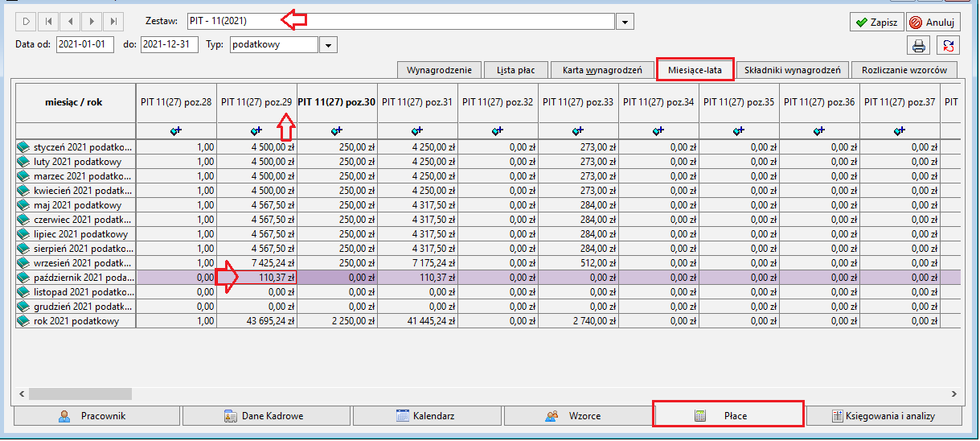The image size is (980, 441).
Task: Click filter icon under PIT 11(27) poz.28
Action: click(x=176, y=130)
